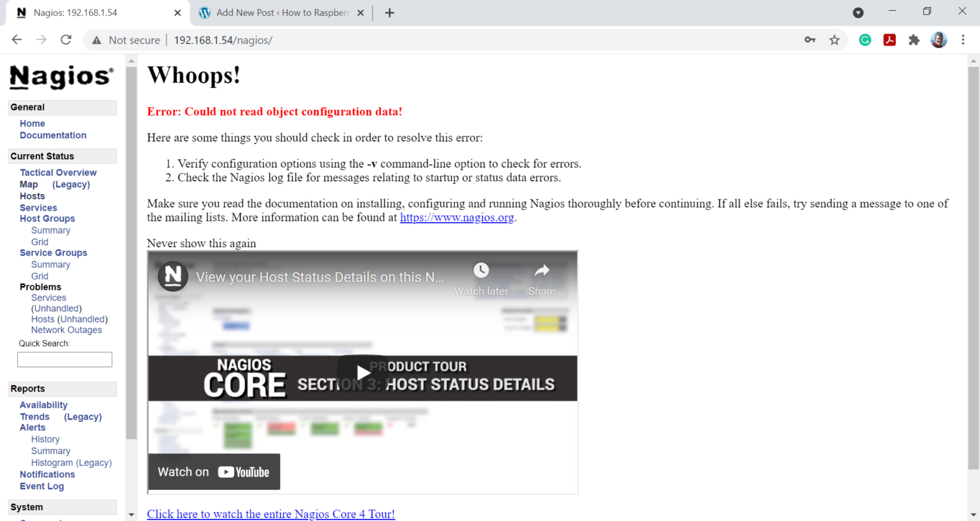Image resolution: width=980 pixels, height=521 pixels.
Task: Open the Share options on the video
Action: [x=542, y=270]
